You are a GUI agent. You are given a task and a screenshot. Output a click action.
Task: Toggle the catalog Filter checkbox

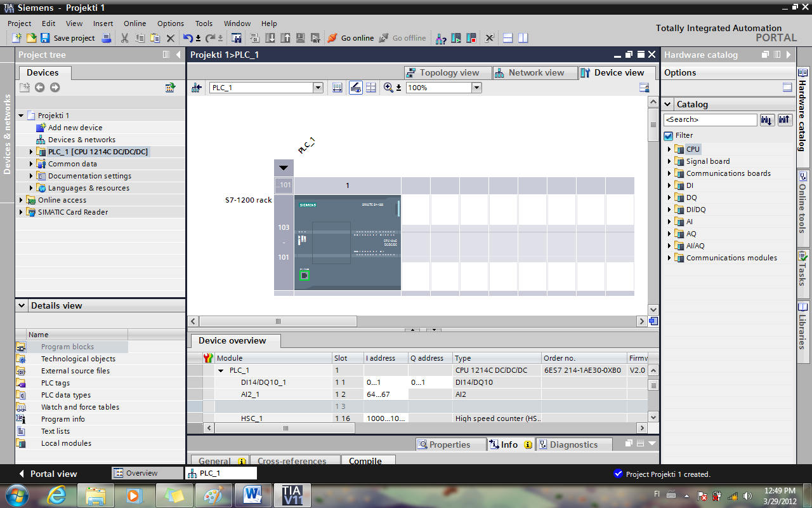[668, 135]
